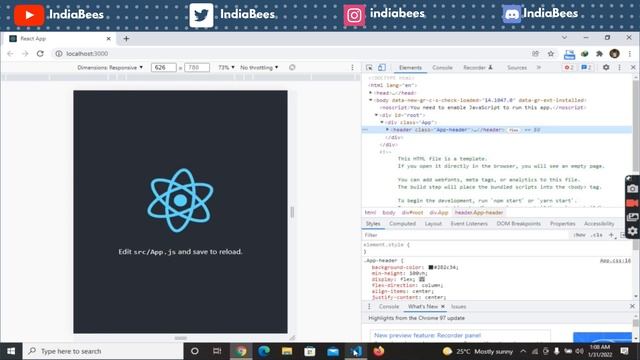Viewport: 640px width, 360px height.
Task: Show more DevTools tabs chevron
Action: click(538, 67)
